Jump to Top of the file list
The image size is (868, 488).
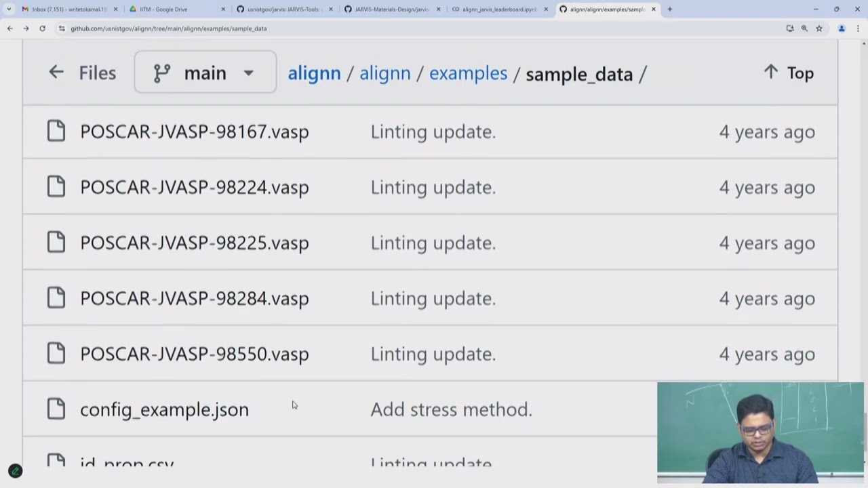pyautogui.click(x=789, y=73)
